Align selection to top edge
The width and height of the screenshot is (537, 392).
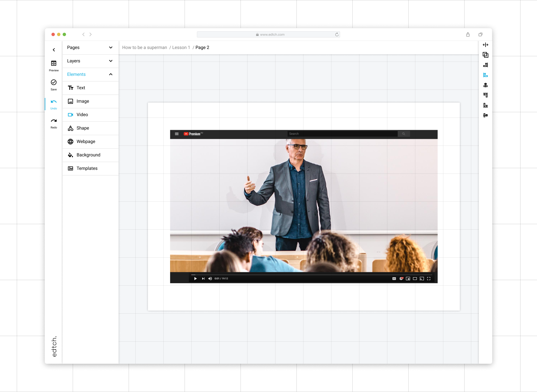486,95
